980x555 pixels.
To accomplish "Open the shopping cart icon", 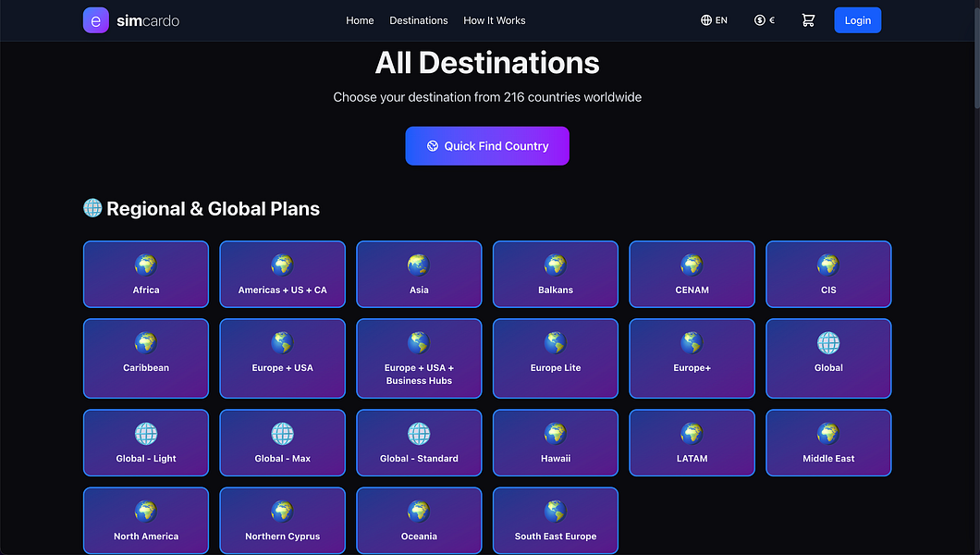I will (x=808, y=20).
